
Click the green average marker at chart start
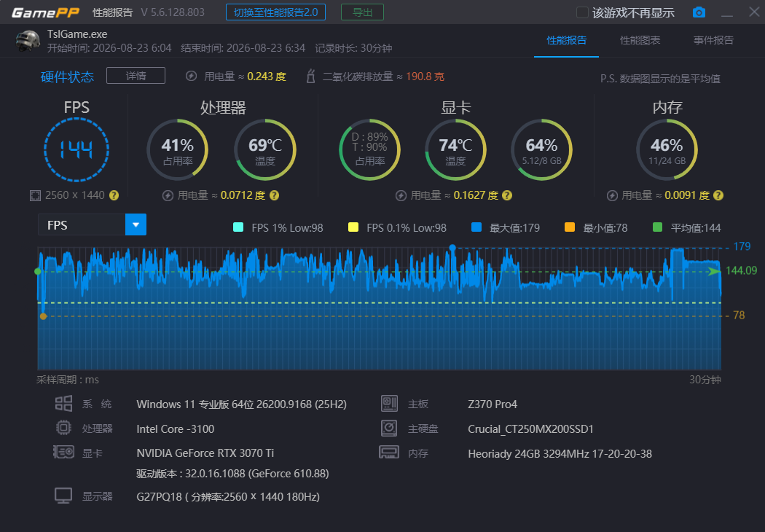(38, 271)
